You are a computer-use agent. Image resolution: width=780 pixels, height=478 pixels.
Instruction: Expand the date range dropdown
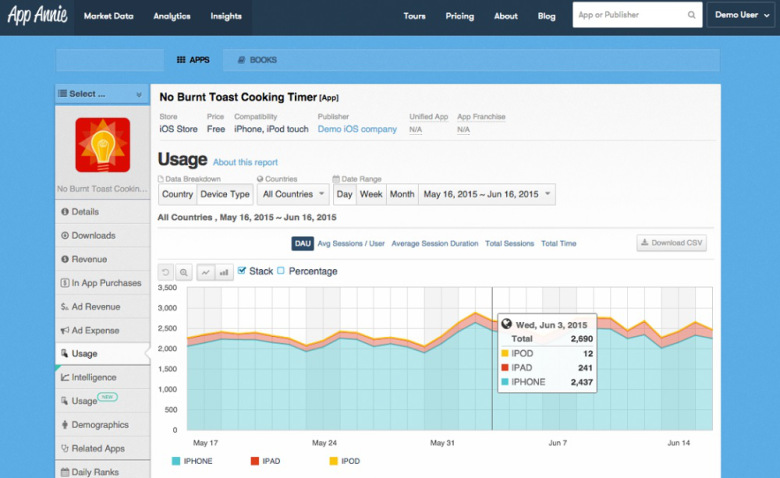click(x=487, y=194)
